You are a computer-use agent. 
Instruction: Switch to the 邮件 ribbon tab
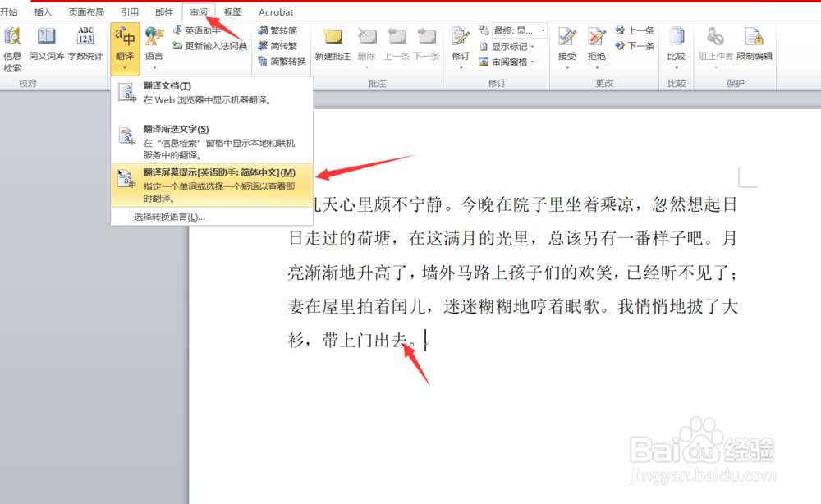pos(164,11)
